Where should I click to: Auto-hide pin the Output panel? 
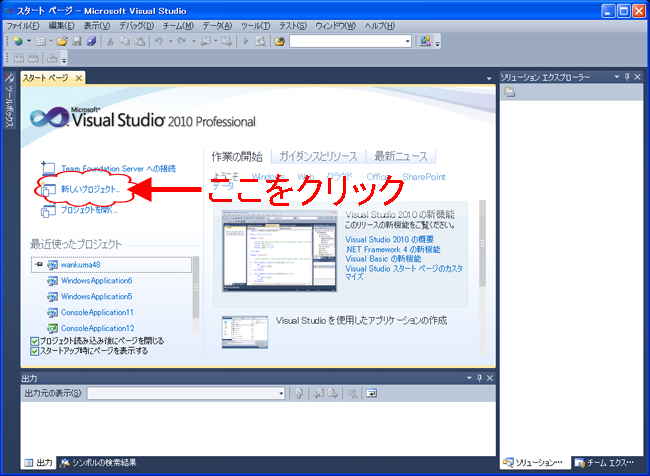coord(479,378)
